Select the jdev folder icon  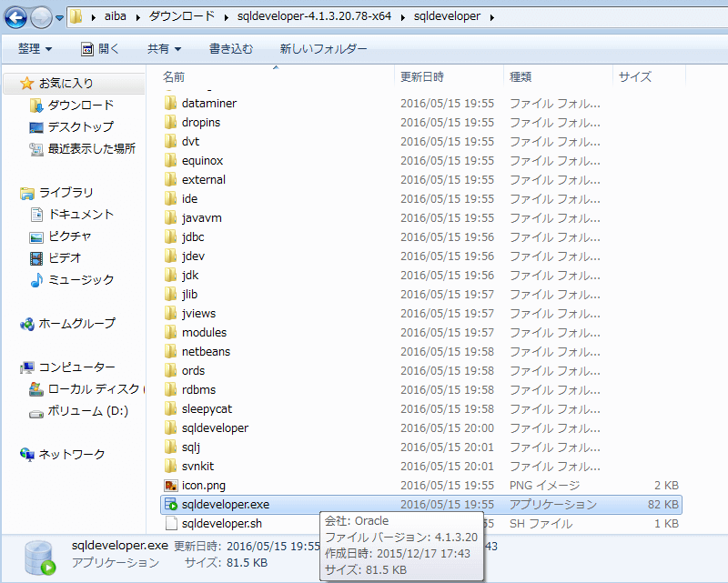[171, 256]
